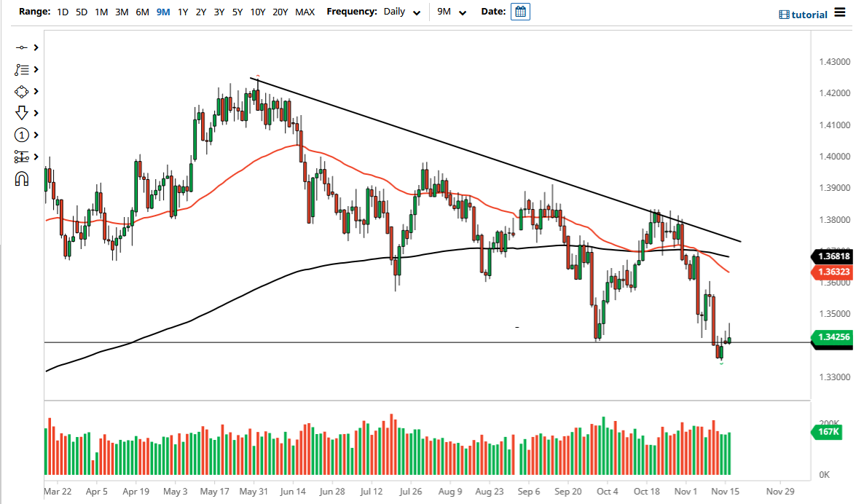Open the Daily frequency dropdown
Image resolution: width=864 pixels, height=504 pixels.
[401, 12]
